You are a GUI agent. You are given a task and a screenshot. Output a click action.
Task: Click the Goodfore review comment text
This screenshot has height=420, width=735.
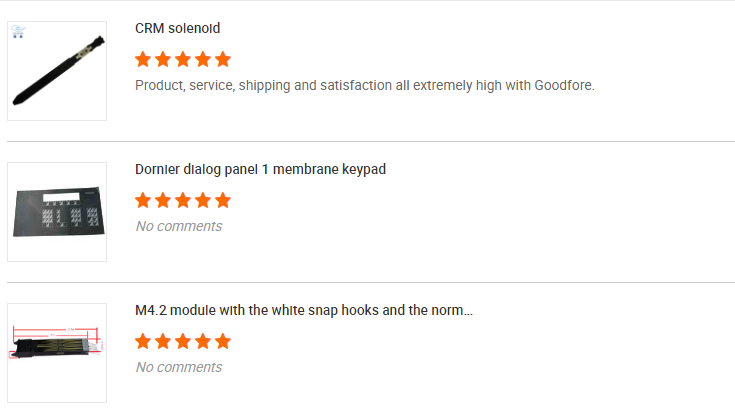[x=364, y=85]
